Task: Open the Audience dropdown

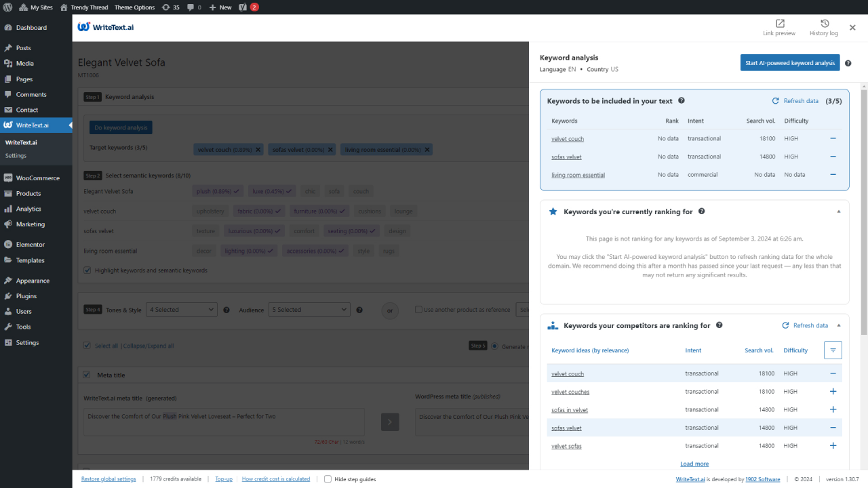Action: [309, 310]
